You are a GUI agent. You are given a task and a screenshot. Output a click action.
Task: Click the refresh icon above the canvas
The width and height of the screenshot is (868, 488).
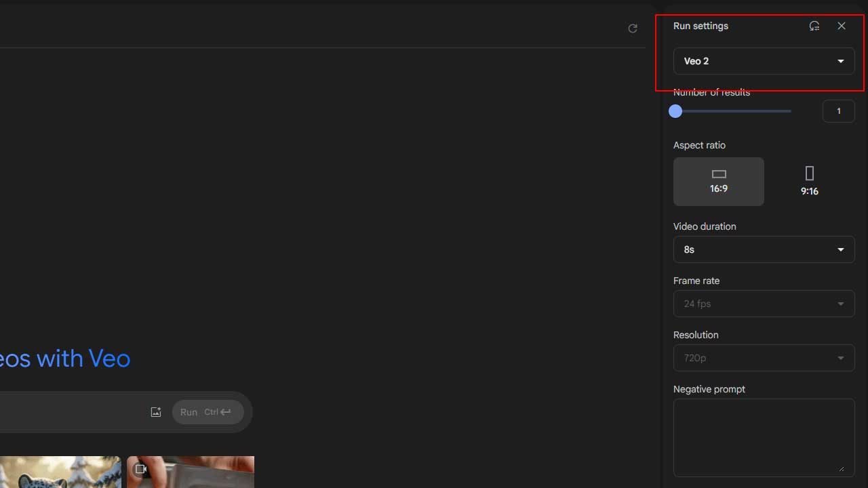tap(633, 28)
